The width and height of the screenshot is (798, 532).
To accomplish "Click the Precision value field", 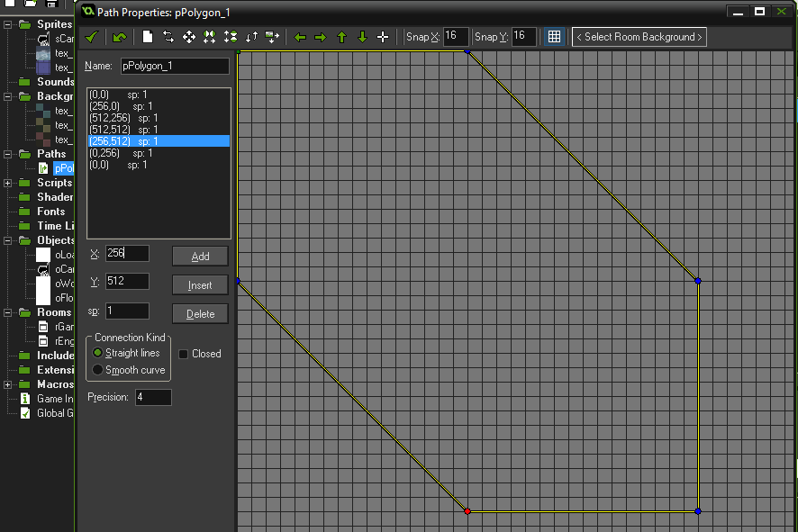I will click(x=153, y=397).
